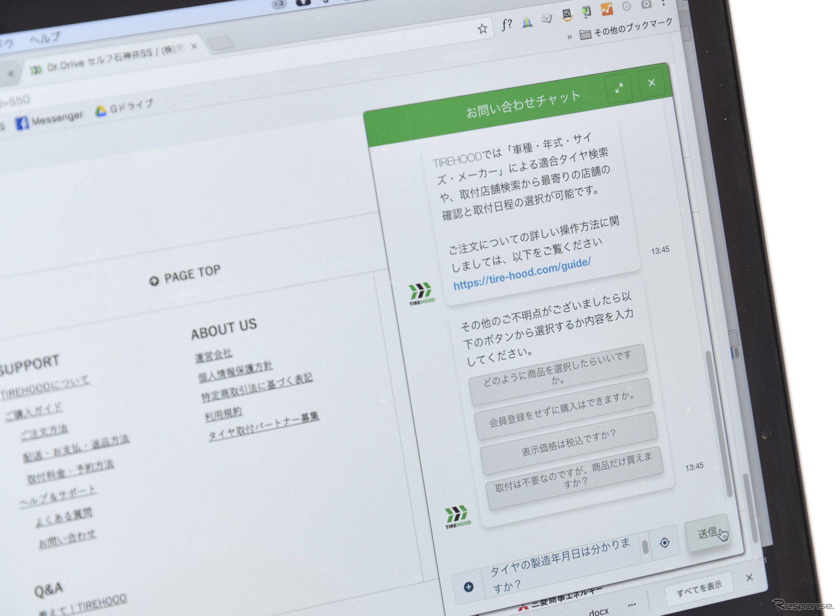Open the 取付料金・予約方法 link
Screen dimensions: 840x616
(70, 472)
